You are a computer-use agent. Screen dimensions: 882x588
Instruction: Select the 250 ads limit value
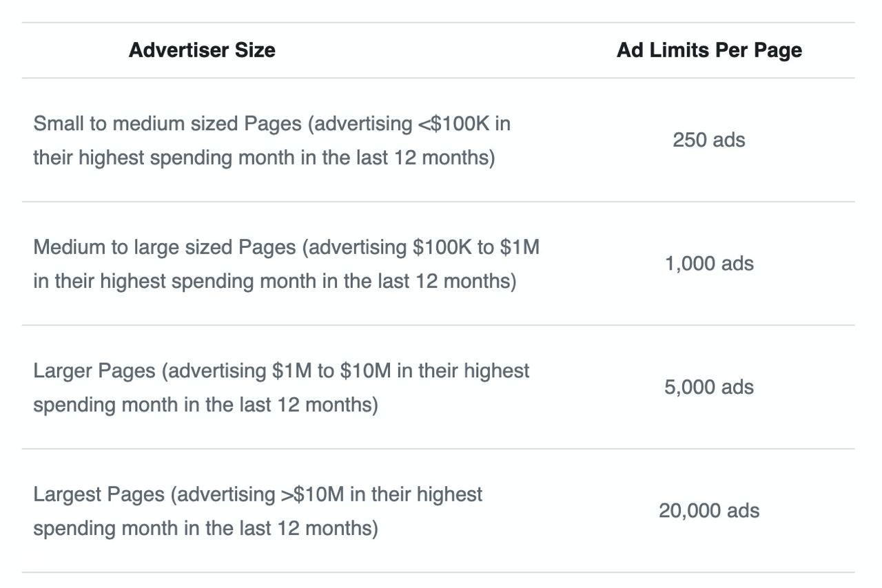pyautogui.click(x=709, y=140)
